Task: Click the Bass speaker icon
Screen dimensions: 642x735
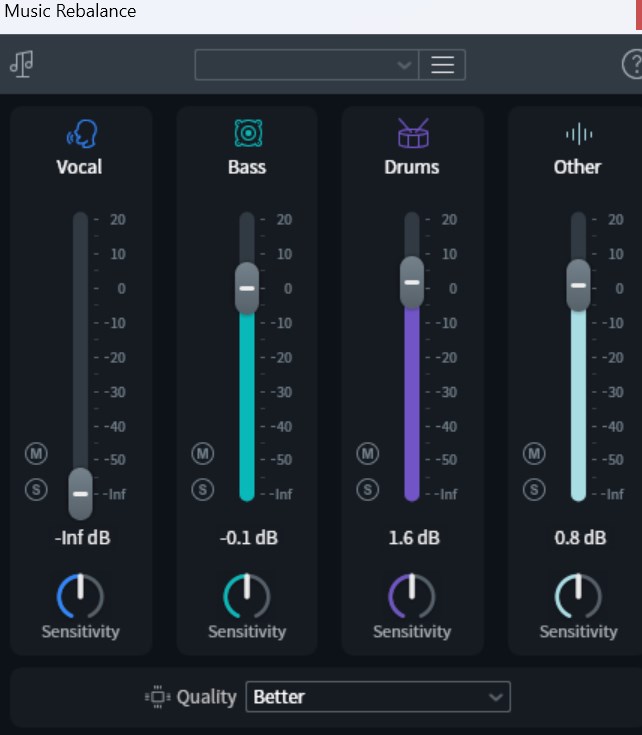Action: 247,133
